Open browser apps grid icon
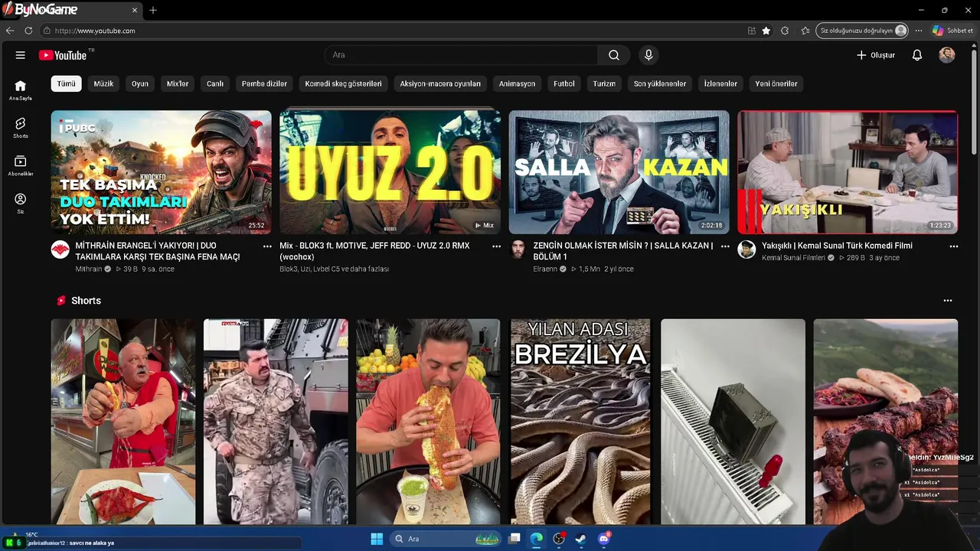Image resolution: width=980 pixels, height=551 pixels. [752, 31]
